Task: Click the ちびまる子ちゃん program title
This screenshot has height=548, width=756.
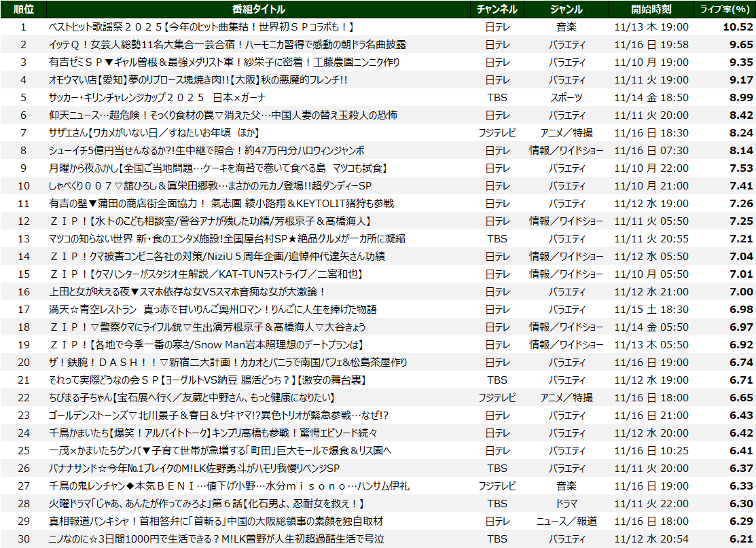Action: pos(192,398)
